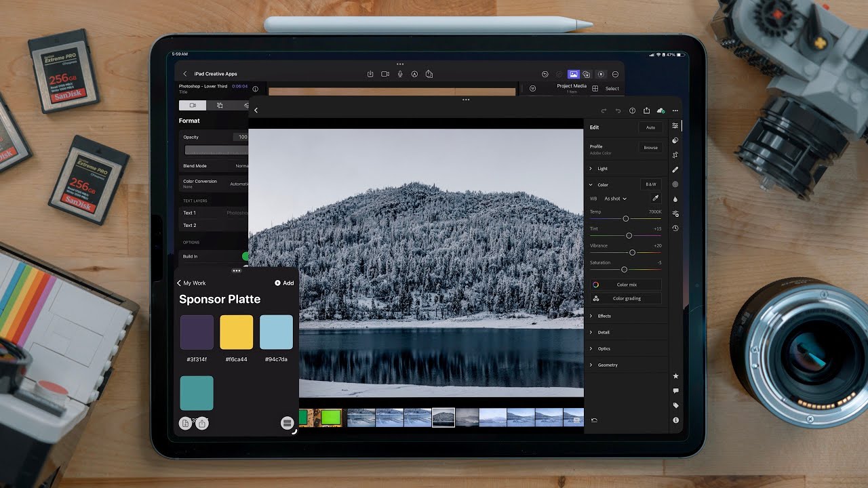Viewport: 868px width, 488px height.
Task: Expand the Light section in Edit panel
Action: coord(625,168)
